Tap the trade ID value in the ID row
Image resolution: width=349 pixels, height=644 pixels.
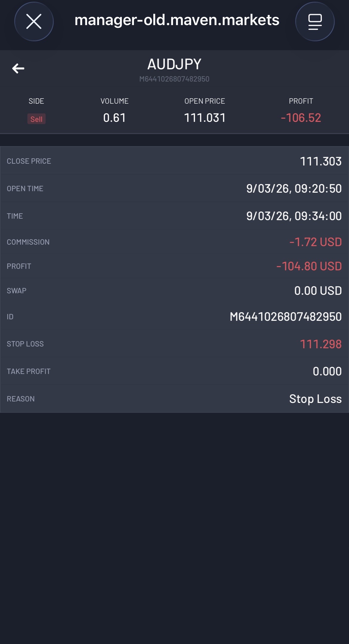(285, 317)
